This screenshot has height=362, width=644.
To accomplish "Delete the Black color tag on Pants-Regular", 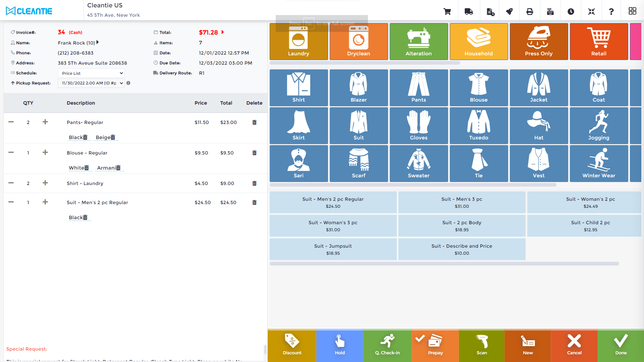I will (x=85, y=137).
